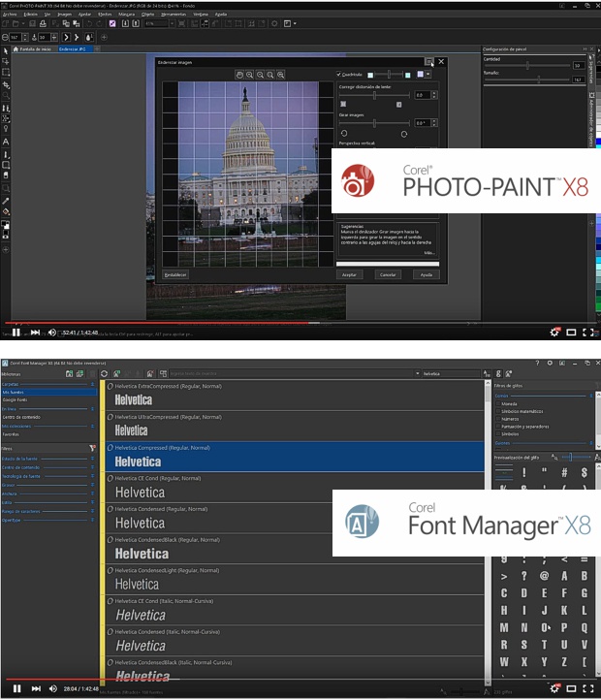Click the help question mark in Font Manager title bar

coord(537,363)
